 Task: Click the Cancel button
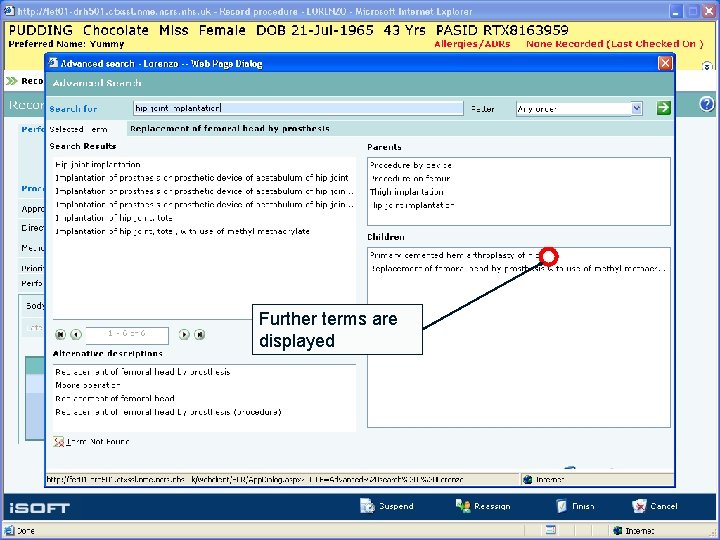[655, 506]
